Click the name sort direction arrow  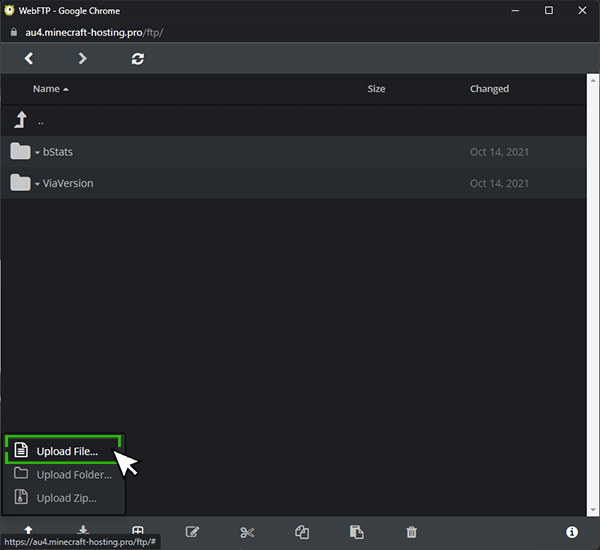click(x=66, y=89)
